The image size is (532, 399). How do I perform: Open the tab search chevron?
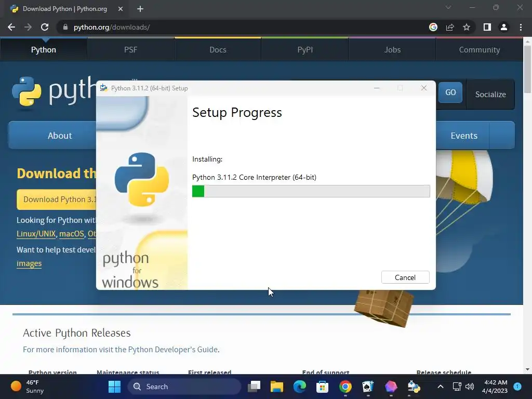click(448, 7)
